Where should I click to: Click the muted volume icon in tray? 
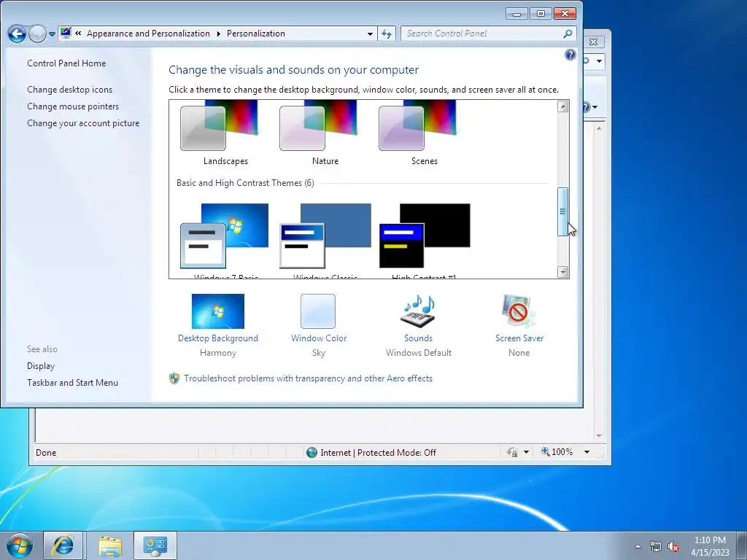[x=673, y=546]
